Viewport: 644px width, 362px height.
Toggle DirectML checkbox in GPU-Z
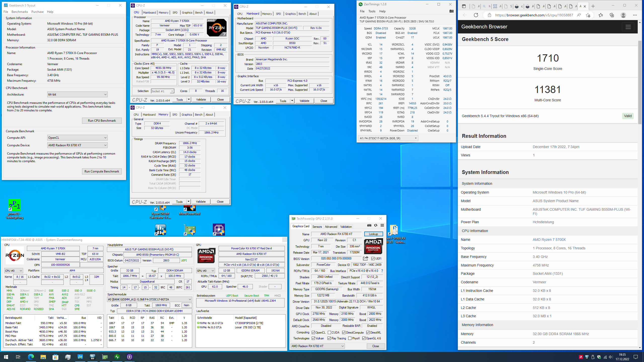tap(368, 332)
